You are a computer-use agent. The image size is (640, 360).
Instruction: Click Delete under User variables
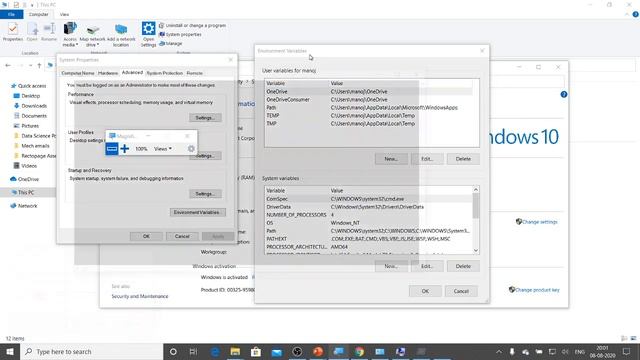[463, 159]
